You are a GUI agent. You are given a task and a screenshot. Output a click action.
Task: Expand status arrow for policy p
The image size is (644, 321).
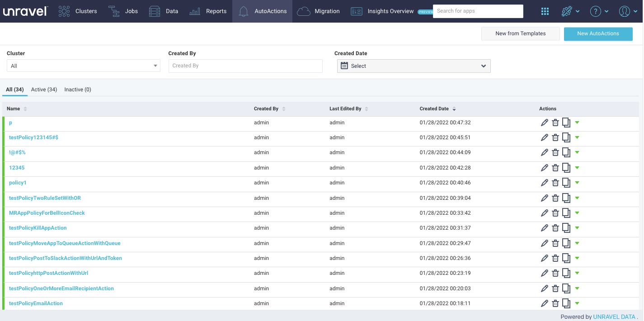[577, 123]
